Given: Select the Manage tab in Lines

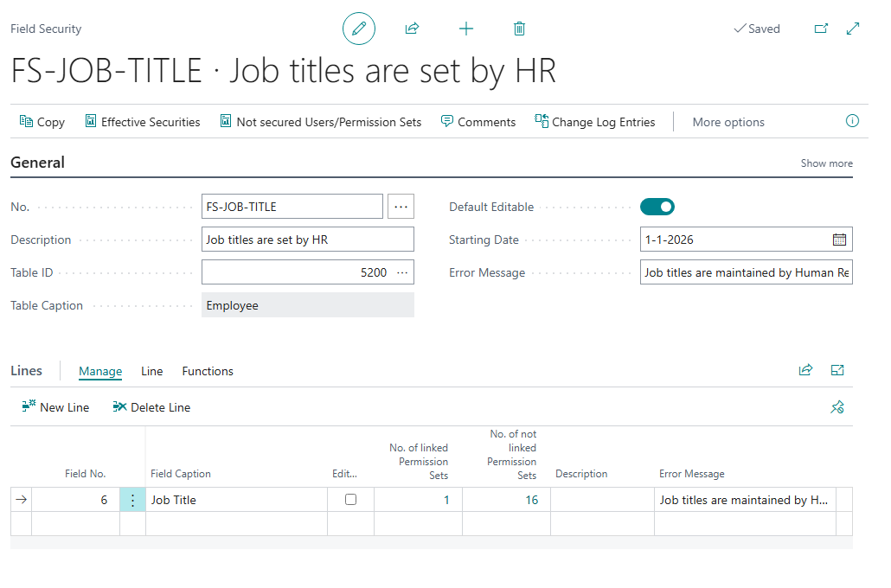Looking at the screenshot, I should click(x=100, y=372).
